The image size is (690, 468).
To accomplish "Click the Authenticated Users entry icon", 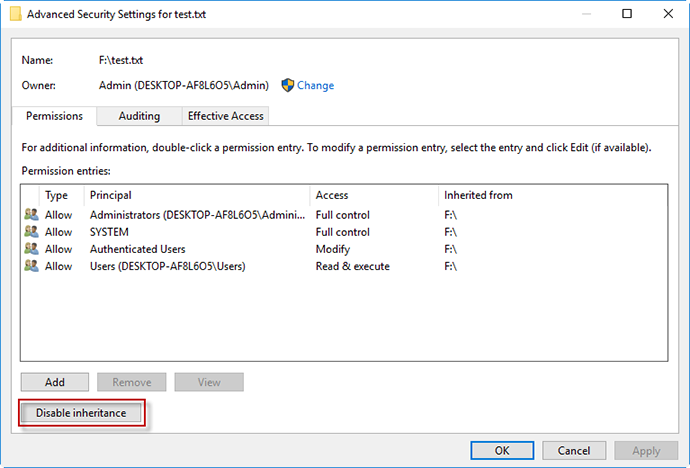I will pyautogui.click(x=32, y=249).
